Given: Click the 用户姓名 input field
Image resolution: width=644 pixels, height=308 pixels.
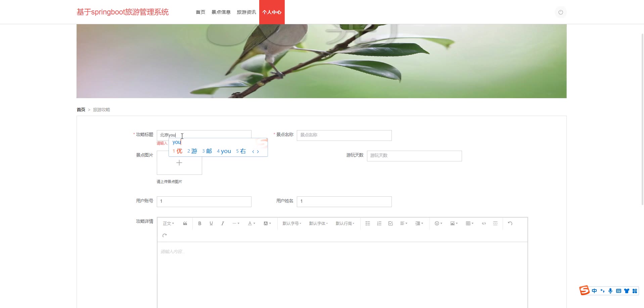Looking at the screenshot, I should tap(344, 201).
